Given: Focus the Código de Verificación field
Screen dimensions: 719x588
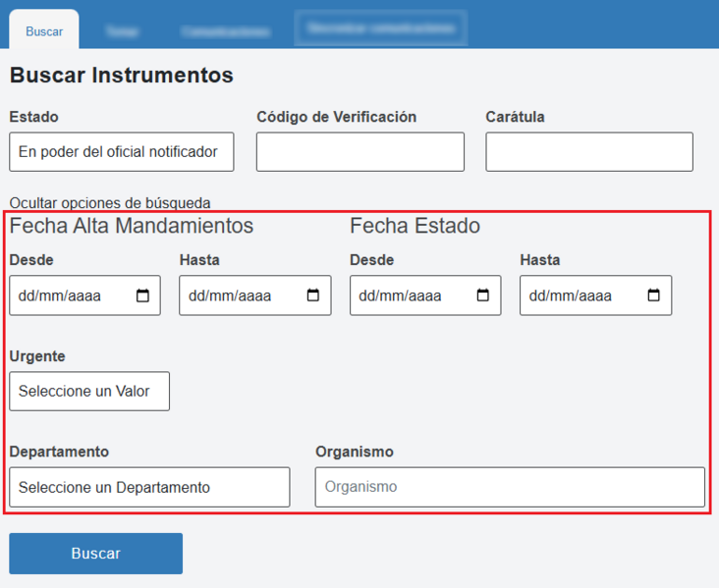Looking at the screenshot, I should tap(359, 152).
